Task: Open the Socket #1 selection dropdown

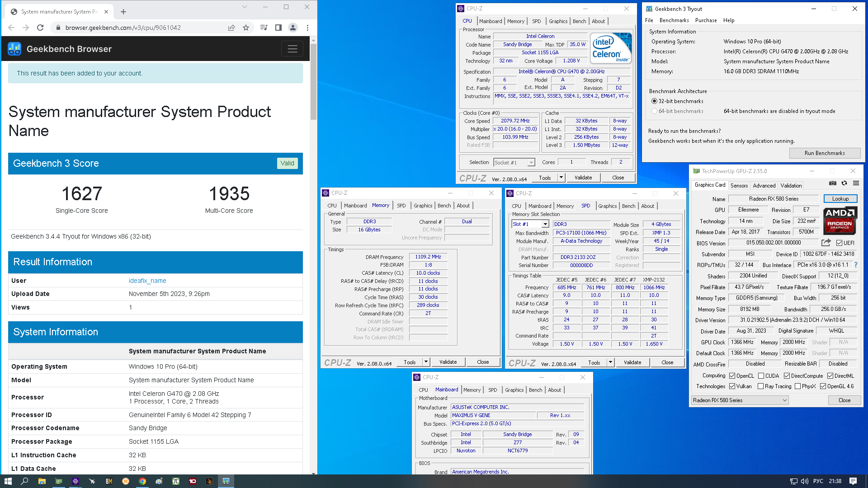Action: pos(514,162)
